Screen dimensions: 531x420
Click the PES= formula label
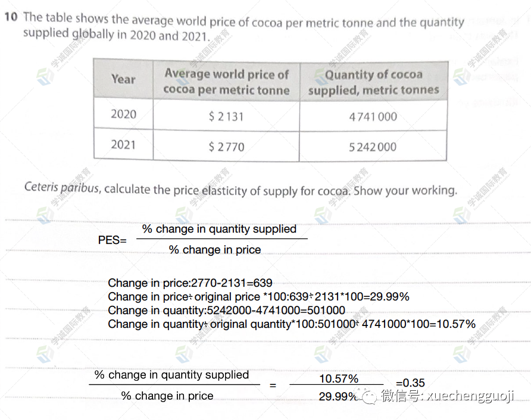point(112,240)
